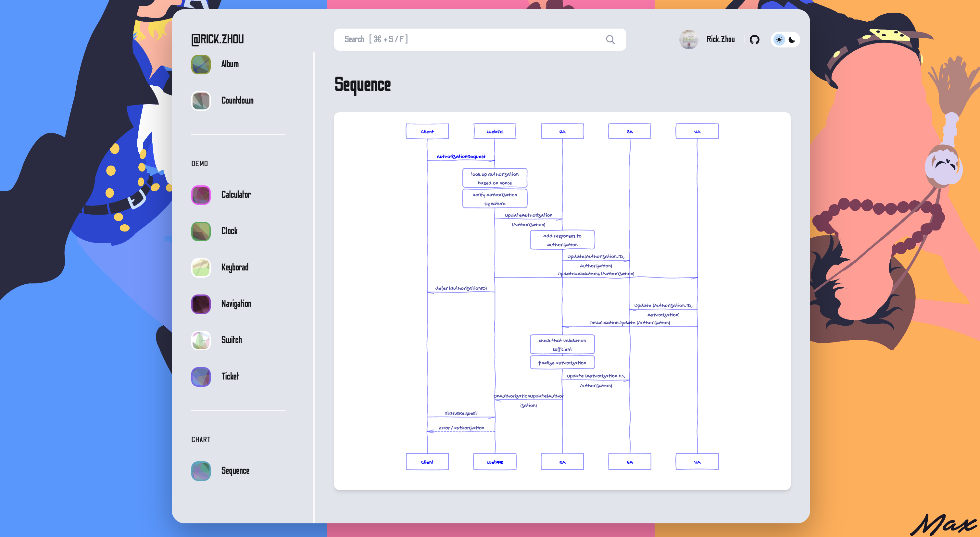980x537 pixels.
Task: Select the Calculator entry in the DEMO list
Action: [236, 195]
